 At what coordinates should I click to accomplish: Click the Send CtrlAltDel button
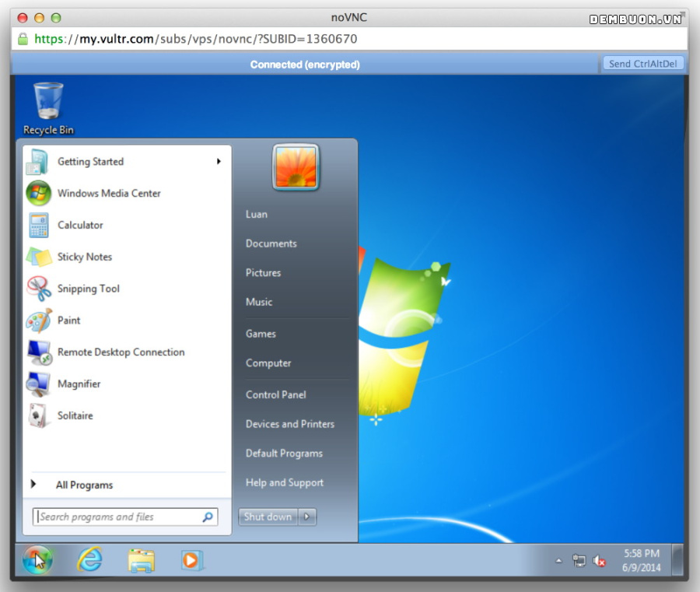click(643, 63)
